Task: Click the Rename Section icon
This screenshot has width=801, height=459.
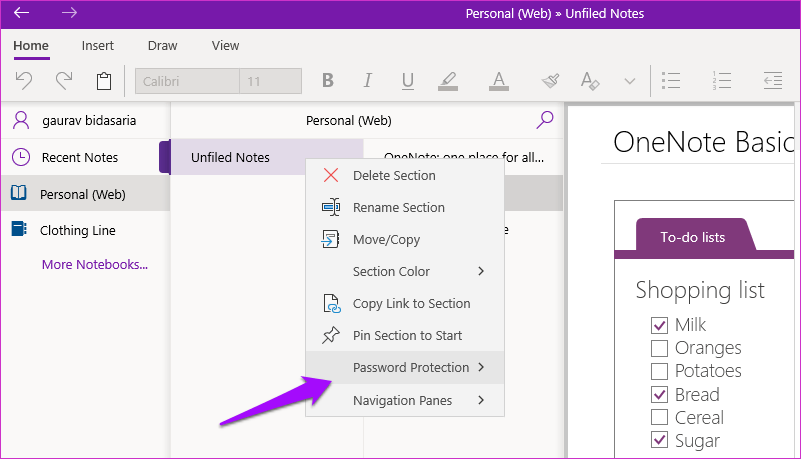Action: 331,207
